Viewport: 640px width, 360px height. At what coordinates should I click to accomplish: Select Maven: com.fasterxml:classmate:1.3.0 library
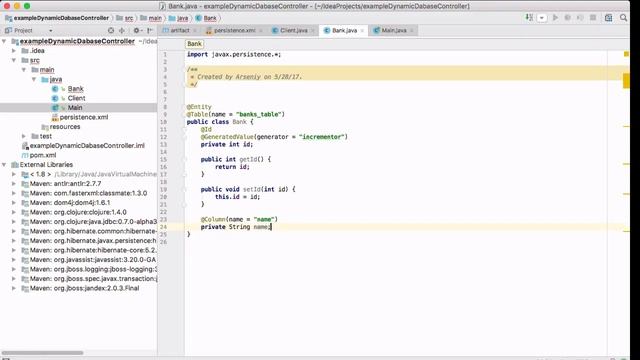88,193
